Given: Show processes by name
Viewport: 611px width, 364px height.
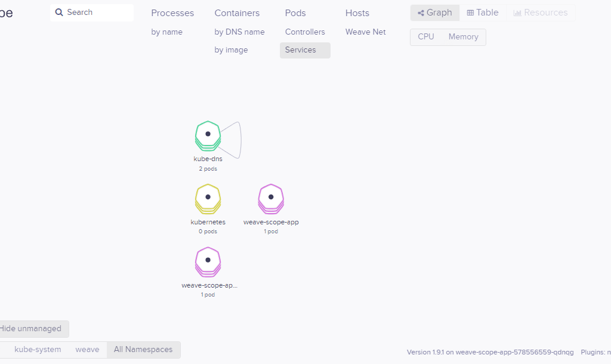Looking at the screenshot, I should (x=167, y=32).
